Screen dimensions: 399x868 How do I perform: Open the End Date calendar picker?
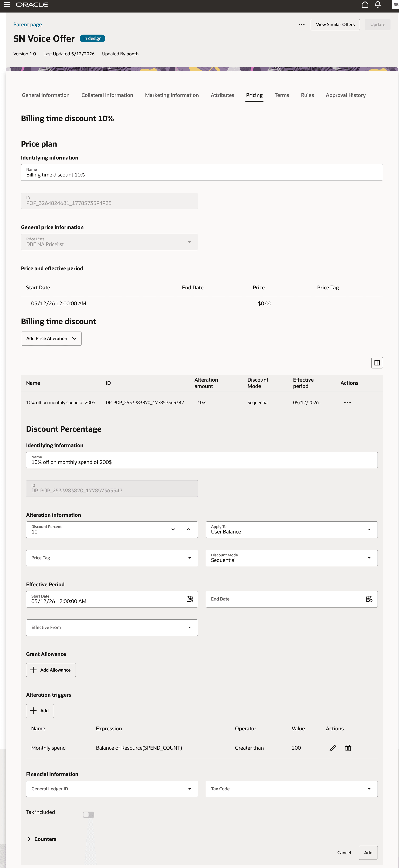369,599
